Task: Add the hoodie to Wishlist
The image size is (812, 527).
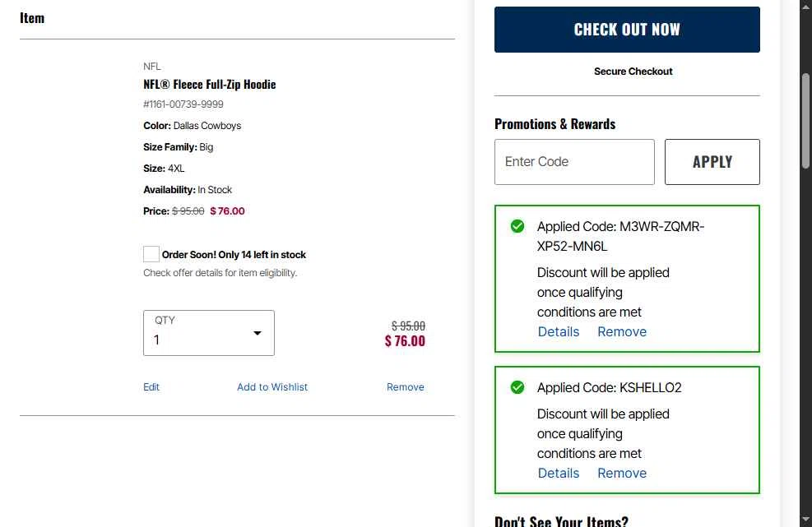Action: click(x=272, y=387)
